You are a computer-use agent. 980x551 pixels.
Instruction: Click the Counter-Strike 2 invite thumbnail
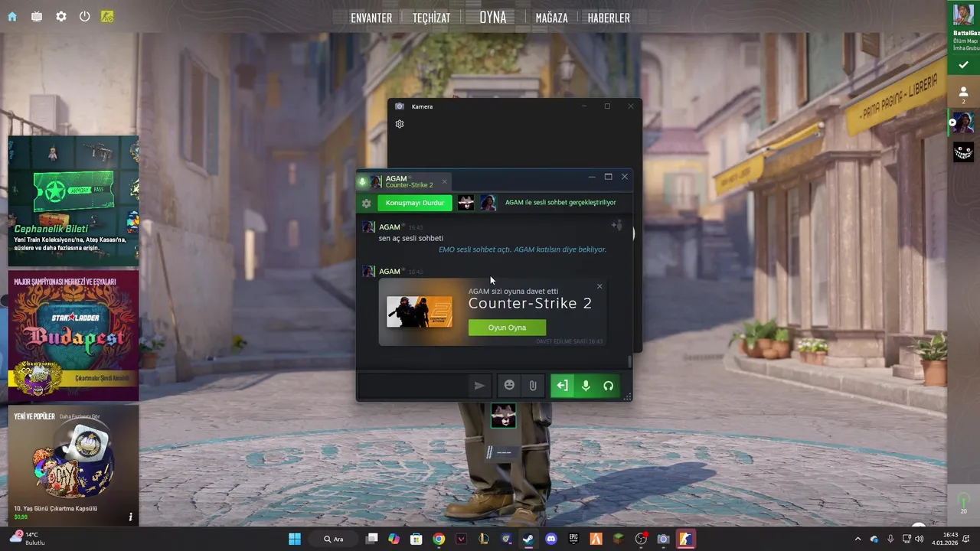coord(420,311)
